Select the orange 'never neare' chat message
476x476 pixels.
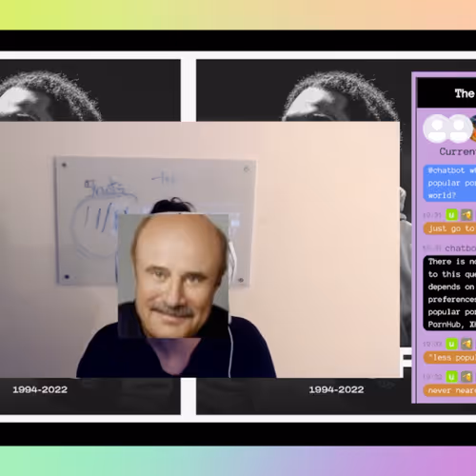(449, 390)
